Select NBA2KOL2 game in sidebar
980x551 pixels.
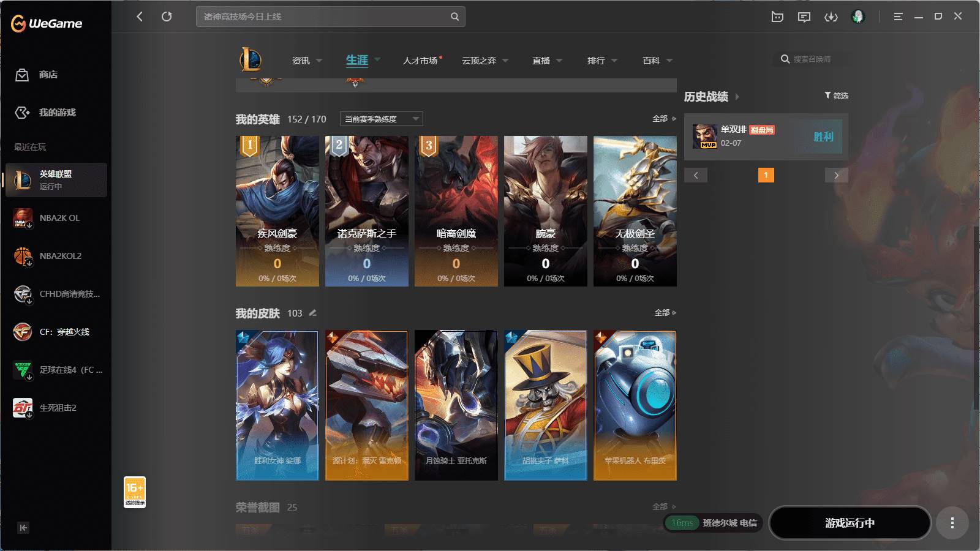(56, 256)
